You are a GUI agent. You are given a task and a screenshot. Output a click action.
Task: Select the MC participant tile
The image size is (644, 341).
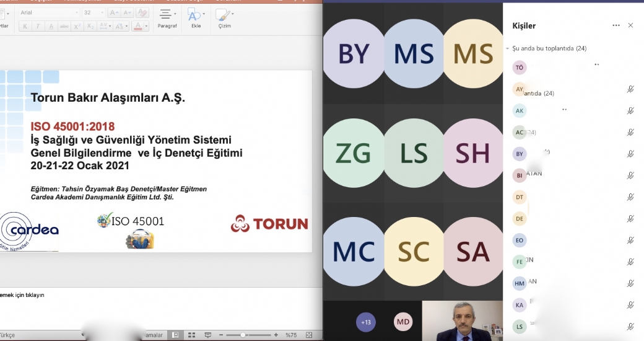(x=354, y=252)
